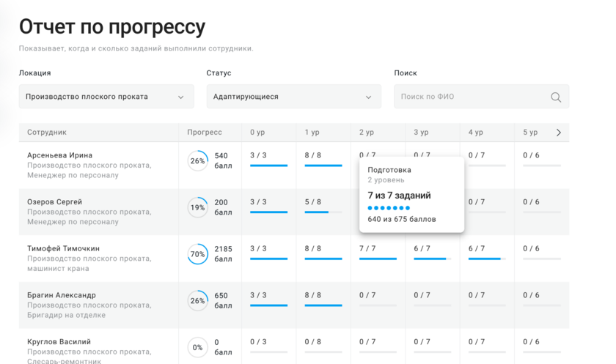Click the next-levels arrow in table header
616x364 pixels.
coord(559,133)
